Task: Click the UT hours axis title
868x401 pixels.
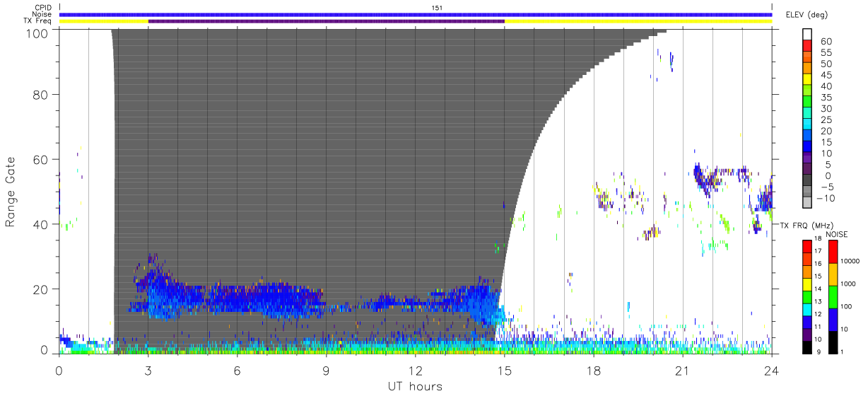Action: [414, 386]
